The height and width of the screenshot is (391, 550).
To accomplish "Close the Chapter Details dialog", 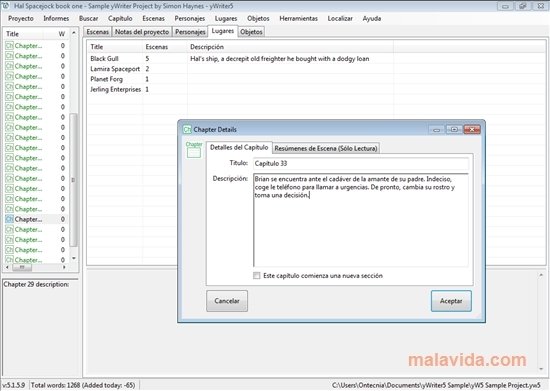I will tap(472, 129).
